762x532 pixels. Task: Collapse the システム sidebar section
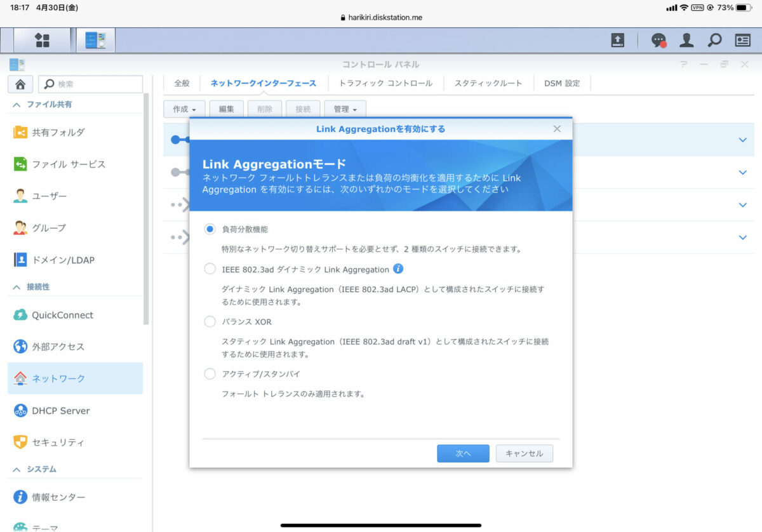click(x=17, y=469)
